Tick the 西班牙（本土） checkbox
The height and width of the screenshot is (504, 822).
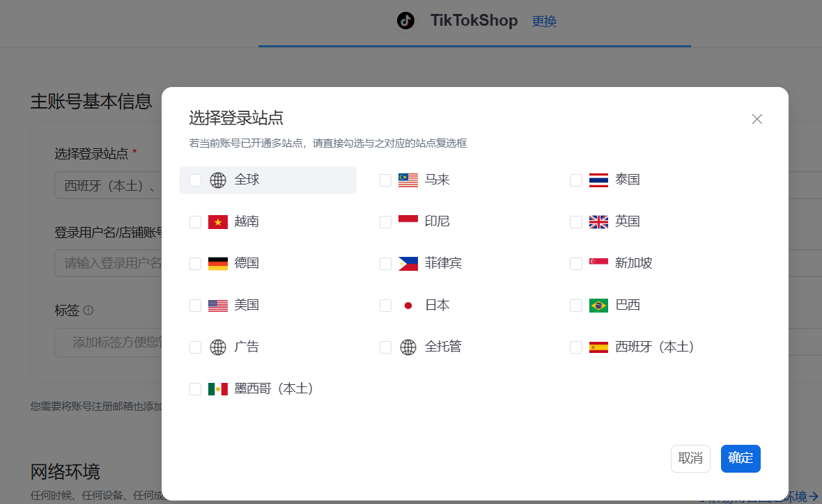click(575, 347)
